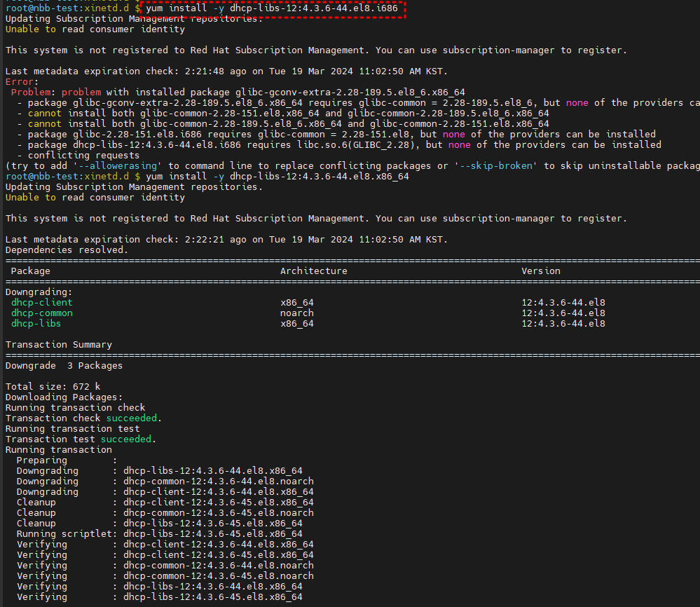Click version 12:4.3.6-44.el8 in the dhcp-common row
Screen dimensions: 700x607
(563, 313)
